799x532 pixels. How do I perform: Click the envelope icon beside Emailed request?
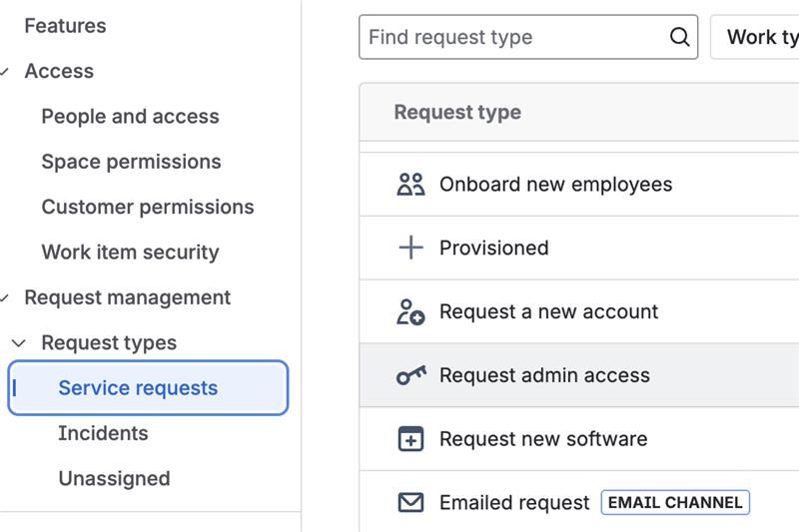pos(410,502)
